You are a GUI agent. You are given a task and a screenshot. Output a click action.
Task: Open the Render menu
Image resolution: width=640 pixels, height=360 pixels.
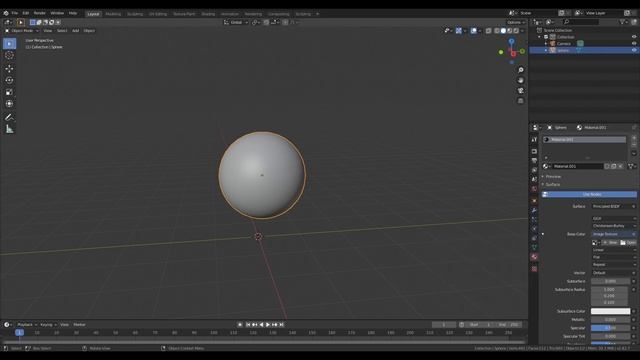tap(40, 13)
